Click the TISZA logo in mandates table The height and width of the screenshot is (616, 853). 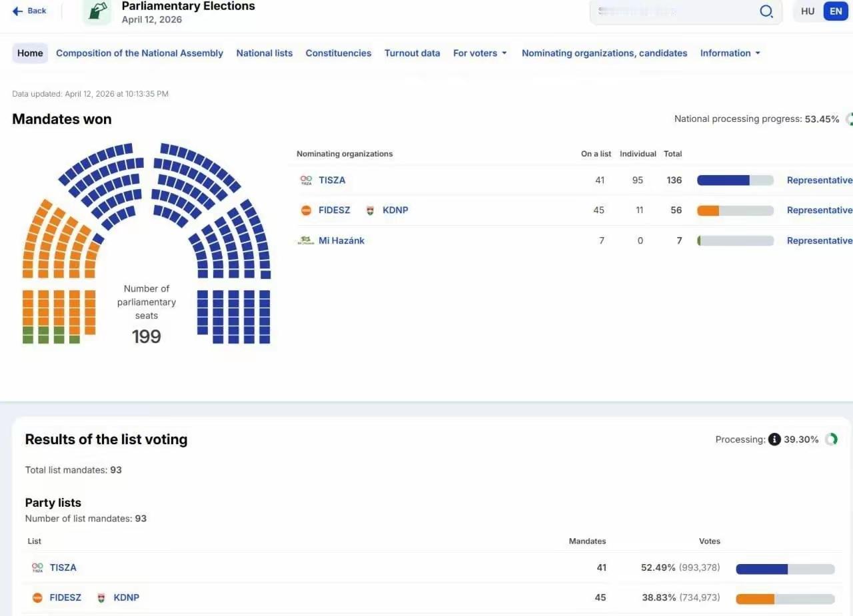[306, 180]
